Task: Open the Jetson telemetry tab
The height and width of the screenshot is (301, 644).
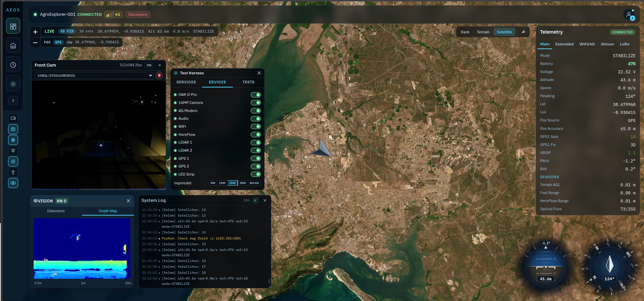Action: click(x=607, y=44)
